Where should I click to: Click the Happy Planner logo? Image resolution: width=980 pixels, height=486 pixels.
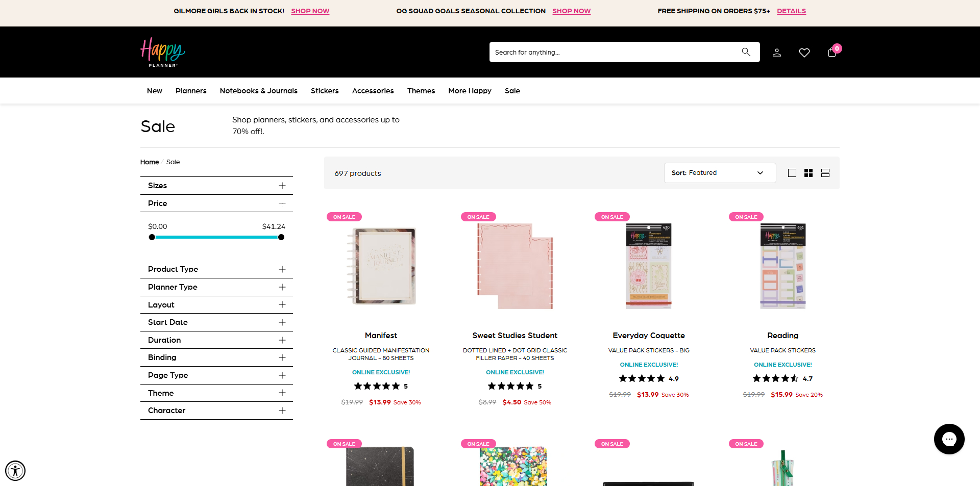162,52
